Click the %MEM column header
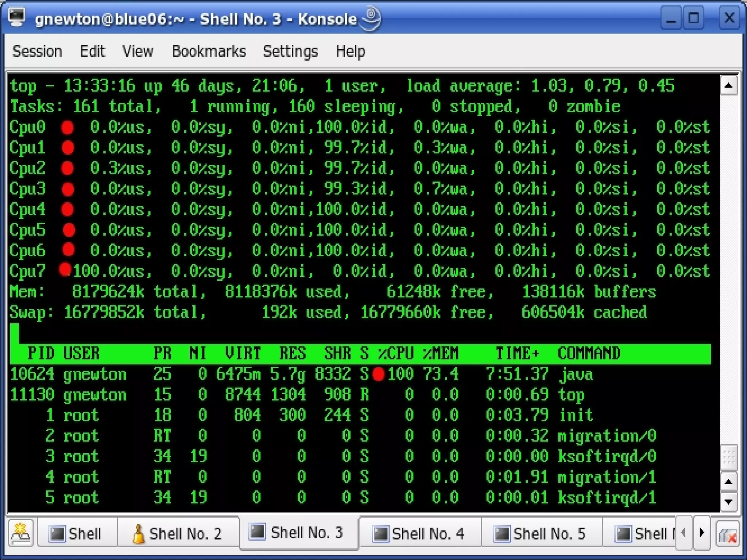Image resolution: width=747 pixels, height=560 pixels. 441,353
